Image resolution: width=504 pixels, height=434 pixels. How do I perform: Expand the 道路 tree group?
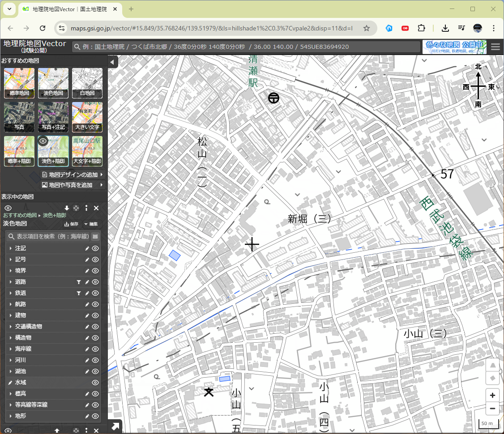click(x=11, y=282)
